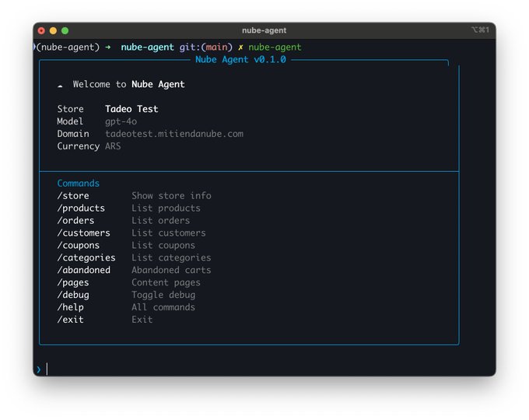Click the blue prompt chevron at bottom
This screenshot has width=529, height=420.
click(38, 369)
